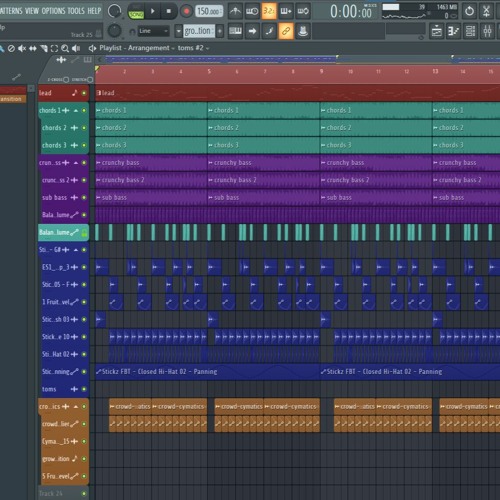Open the VIEW menu

coord(32,11)
